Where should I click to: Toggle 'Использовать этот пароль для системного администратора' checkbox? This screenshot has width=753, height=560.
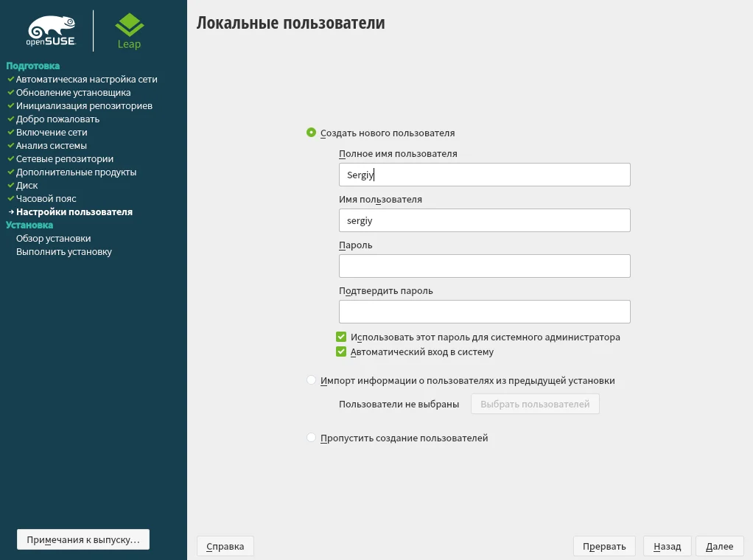(x=341, y=337)
